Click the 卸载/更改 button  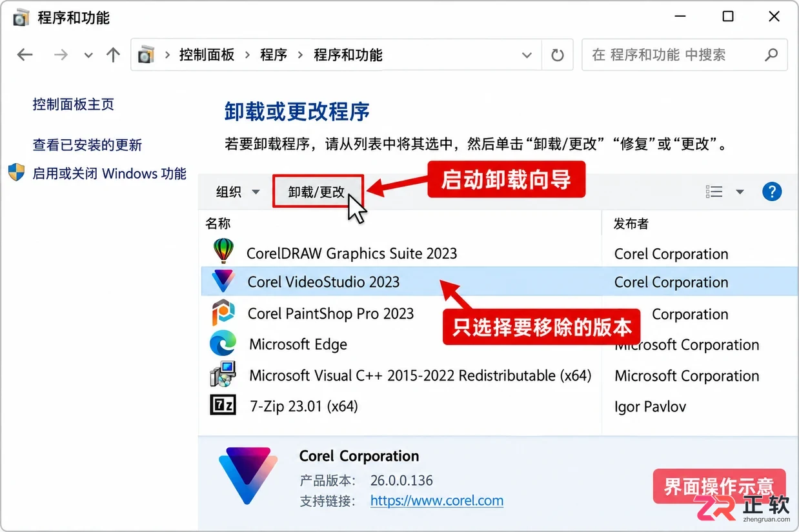click(318, 192)
